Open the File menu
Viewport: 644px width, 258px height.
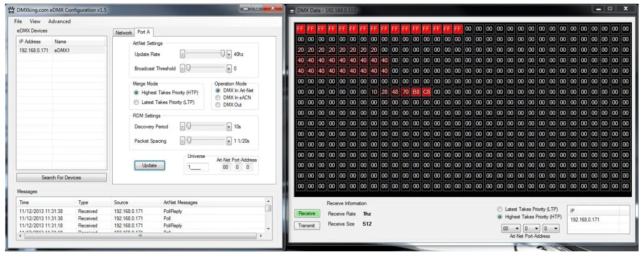[18, 21]
